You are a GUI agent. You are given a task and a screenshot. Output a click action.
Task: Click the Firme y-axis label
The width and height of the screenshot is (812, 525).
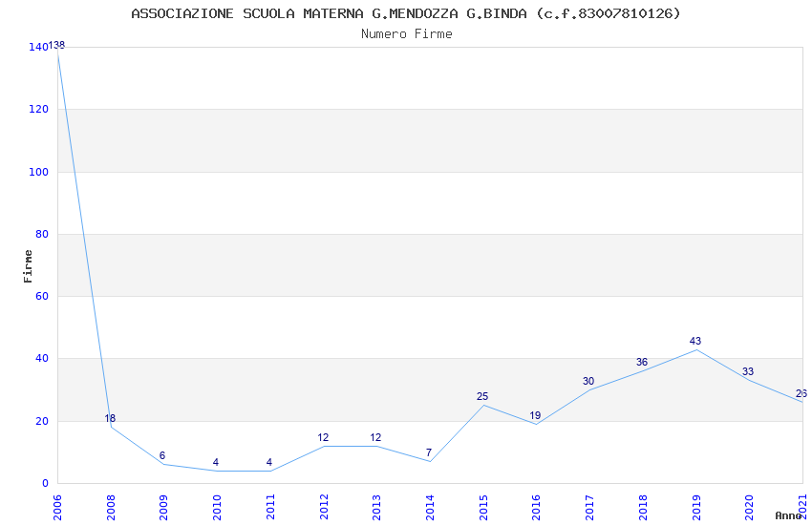[28, 266]
